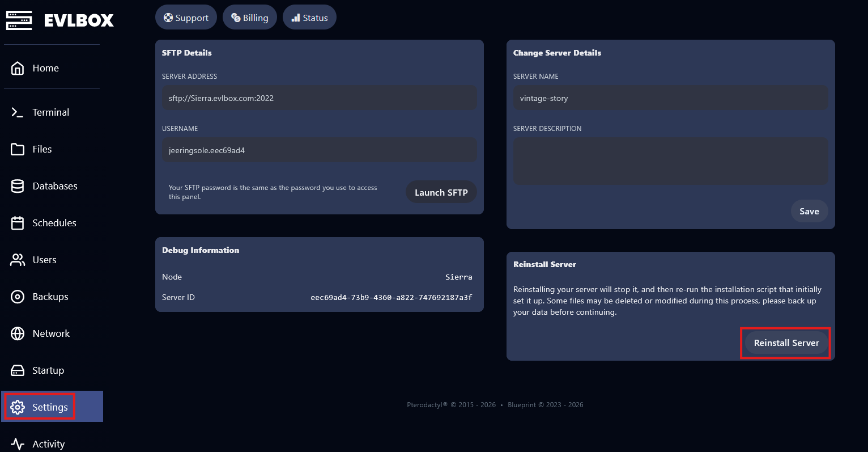Focus the Server Description text area

670,161
